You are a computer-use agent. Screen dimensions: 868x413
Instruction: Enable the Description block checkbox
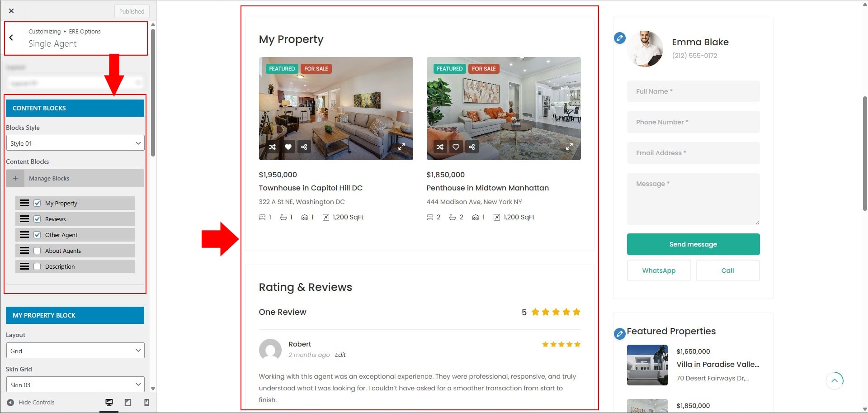(x=37, y=267)
